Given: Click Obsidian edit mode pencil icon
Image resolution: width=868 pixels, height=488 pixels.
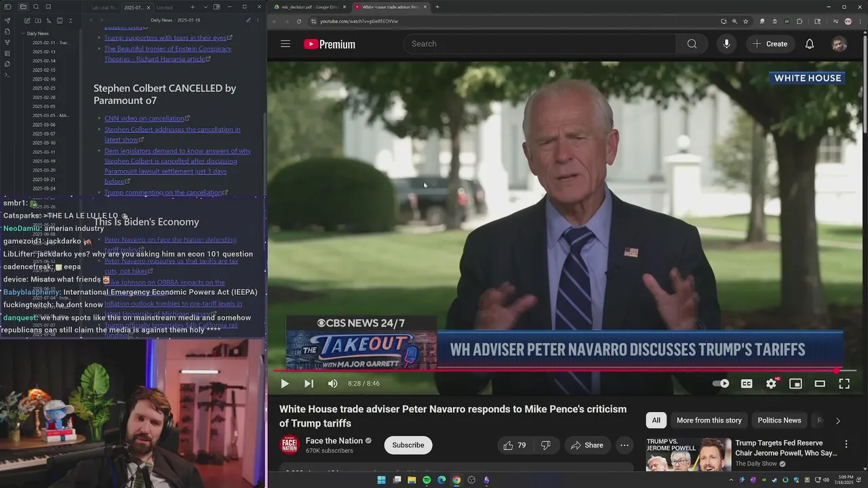Looking at the screenshot, I should click(x=248, y=20).
